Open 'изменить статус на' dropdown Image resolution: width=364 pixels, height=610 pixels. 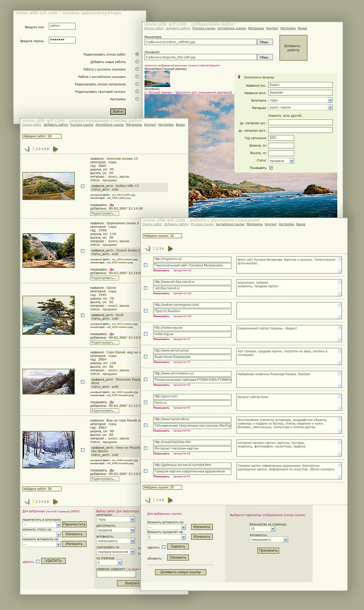tap(41, 534)
